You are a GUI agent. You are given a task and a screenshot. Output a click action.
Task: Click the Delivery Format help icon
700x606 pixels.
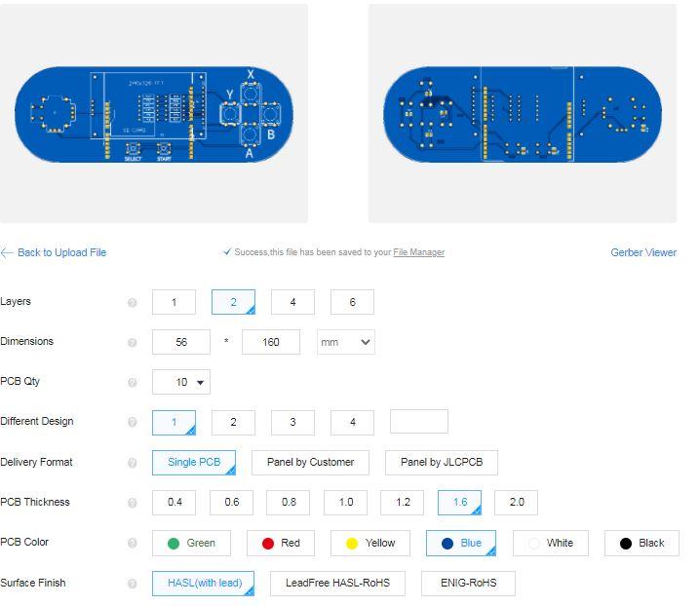pyautogui.click(x=133, y=463)
